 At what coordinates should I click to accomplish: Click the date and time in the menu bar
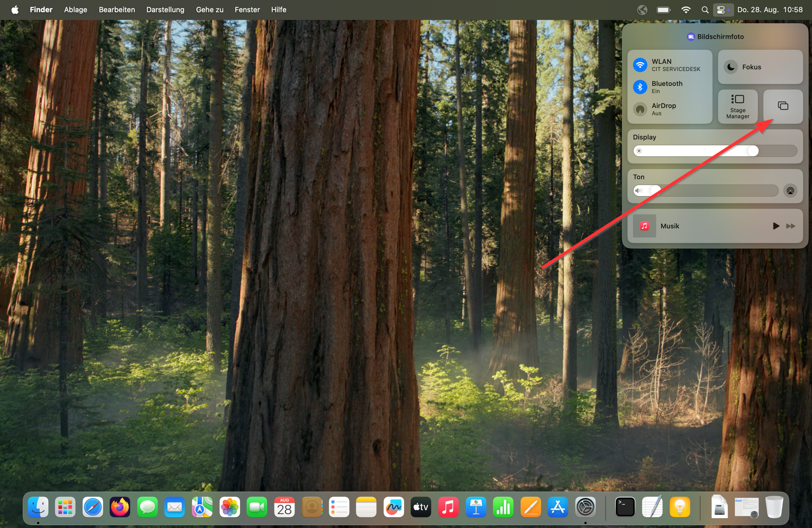click(x=770, y=10)
